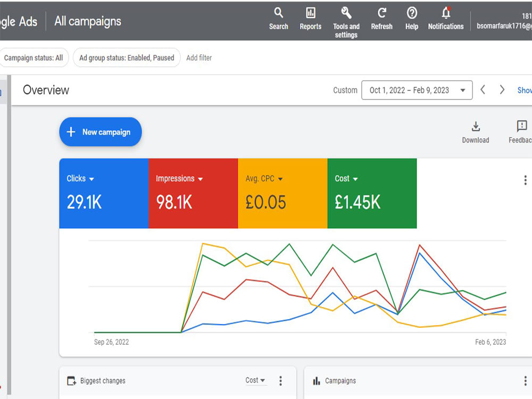Click the Sep 26, 2022 axis label
This screenshot has width=532, height=399.
coord(111,342)
